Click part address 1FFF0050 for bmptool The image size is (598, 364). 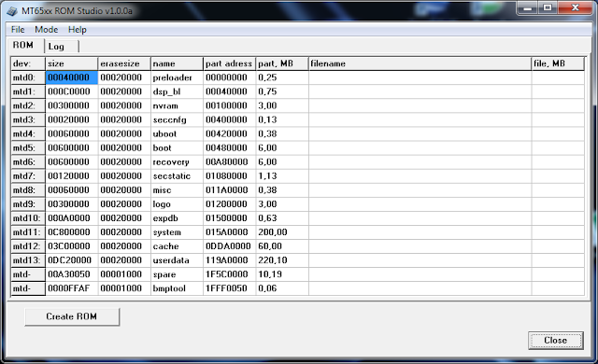tap(229, 288)
